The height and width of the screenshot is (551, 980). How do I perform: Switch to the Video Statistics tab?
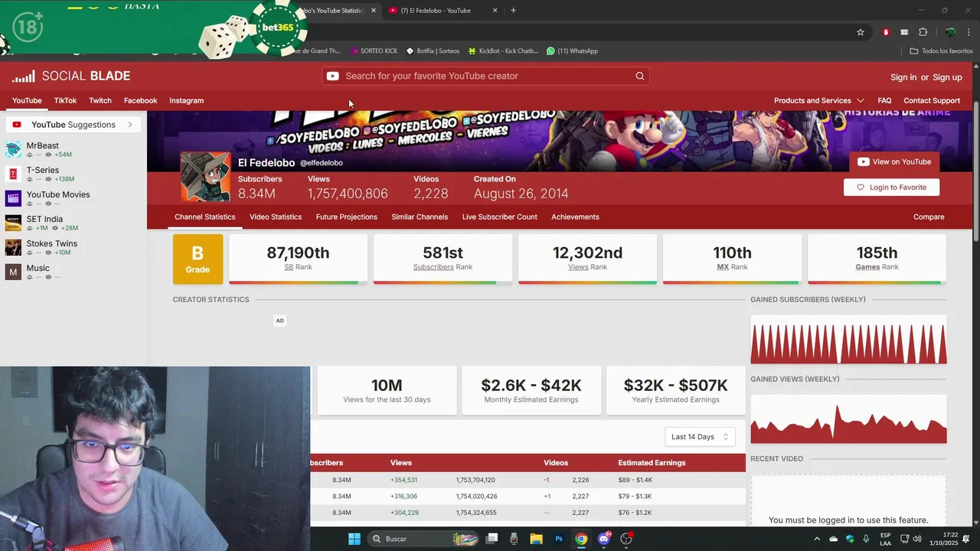276,217
